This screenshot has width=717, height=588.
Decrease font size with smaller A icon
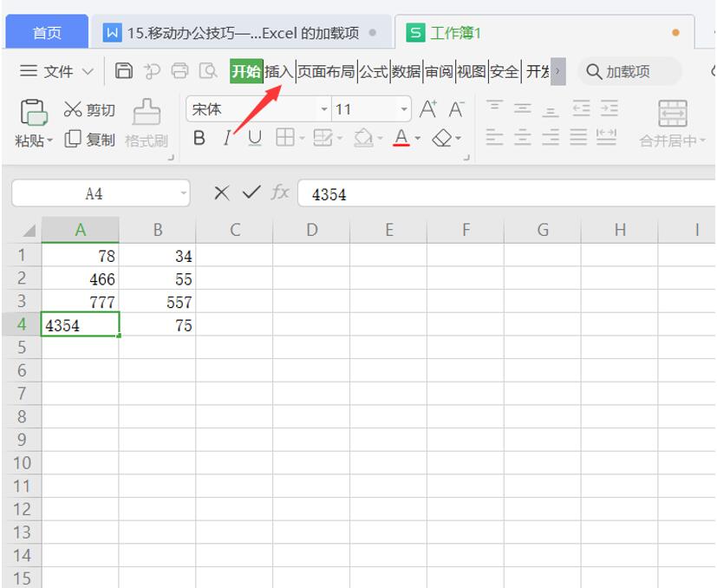click(456, 109)
